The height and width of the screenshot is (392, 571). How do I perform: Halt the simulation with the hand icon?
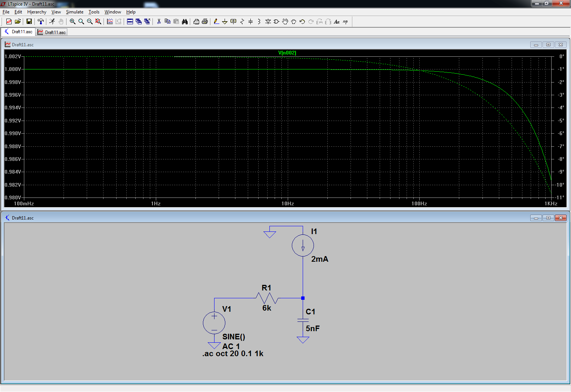pos(61,22)
